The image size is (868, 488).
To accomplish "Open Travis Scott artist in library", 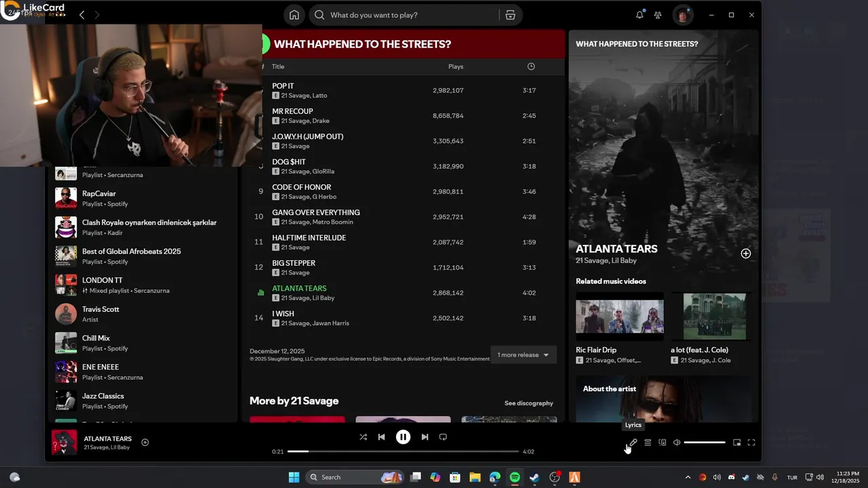I will coord(142,314).
